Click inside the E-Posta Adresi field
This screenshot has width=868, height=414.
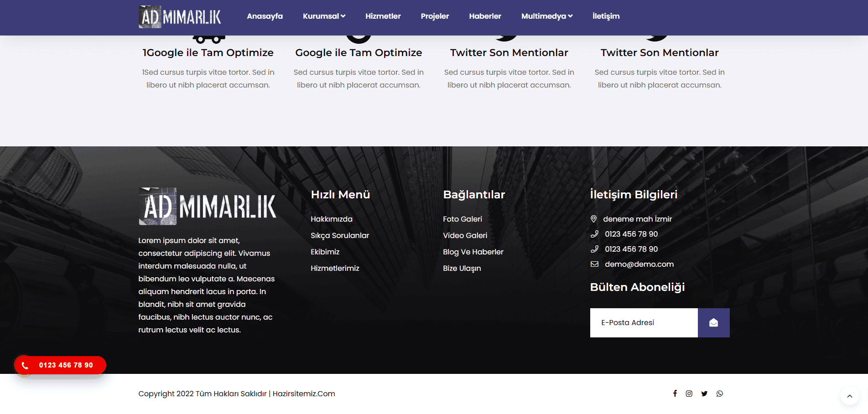[644, 323]
